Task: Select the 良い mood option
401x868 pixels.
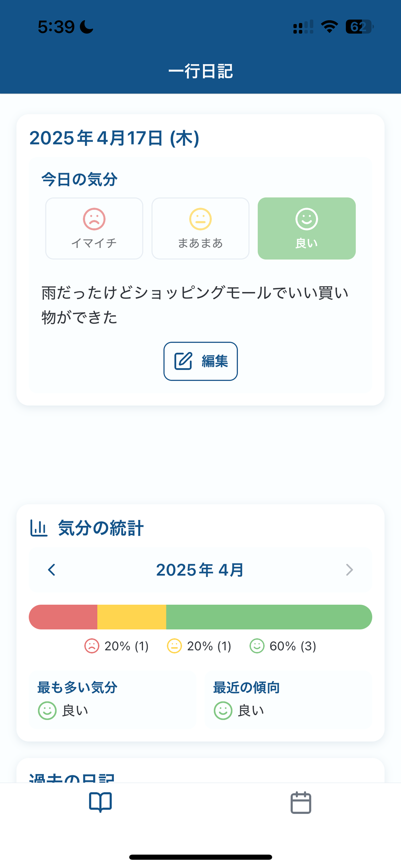Action: [x=307, y=228]
